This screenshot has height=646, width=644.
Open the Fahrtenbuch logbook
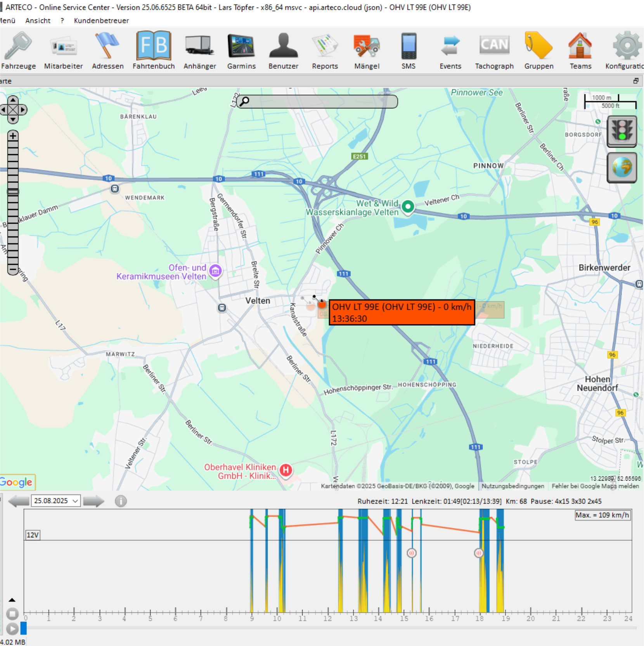pyautogui.click(x=154, y=49)
